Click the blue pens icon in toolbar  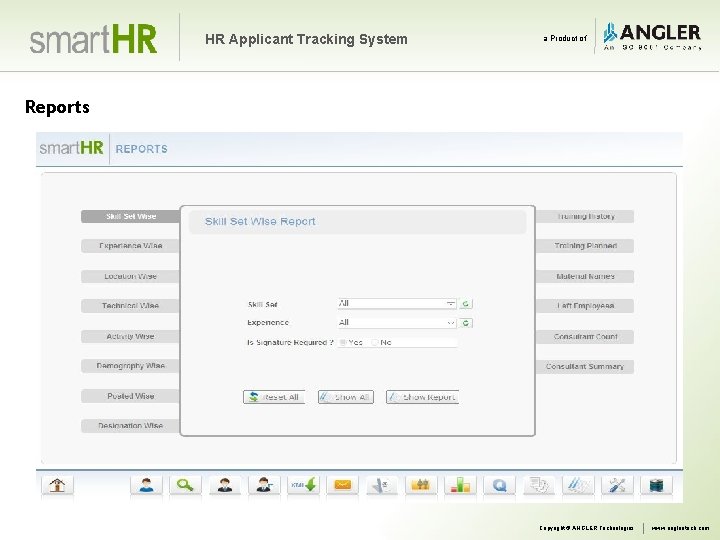(578, 485)
